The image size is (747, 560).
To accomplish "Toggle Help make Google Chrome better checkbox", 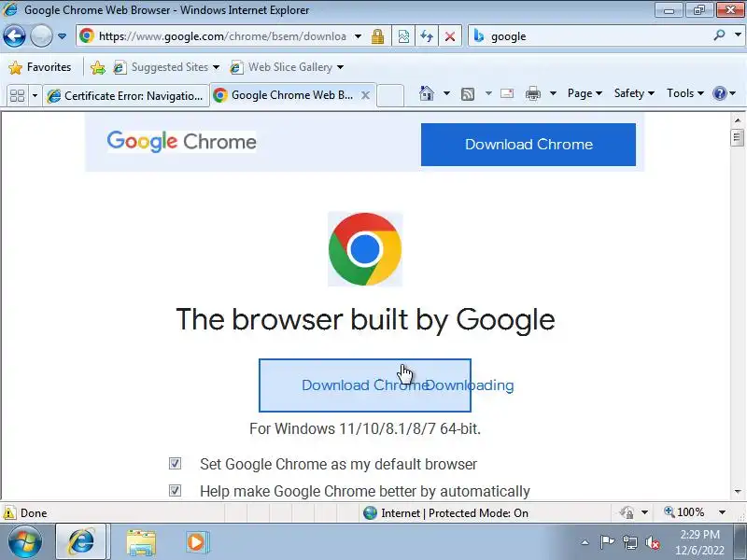I will click(x=175, y=491).
